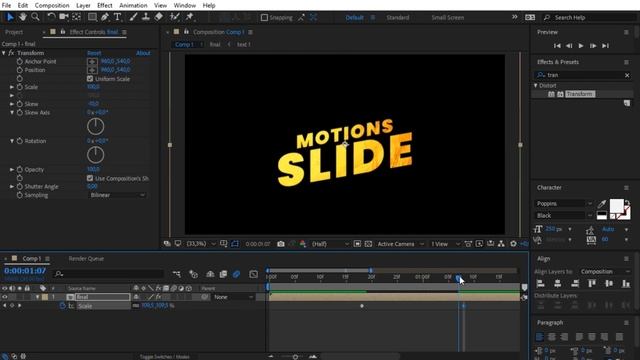Toggle Skew stopwatch keyframing
This screenshot has width=640, height=360.
20,104
